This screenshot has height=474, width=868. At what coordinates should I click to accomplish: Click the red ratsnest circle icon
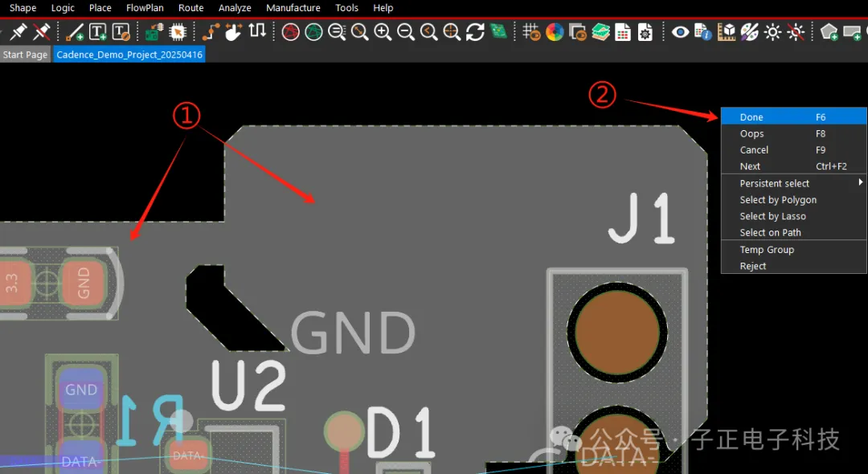pyautogui.click(x=291, y=32)
